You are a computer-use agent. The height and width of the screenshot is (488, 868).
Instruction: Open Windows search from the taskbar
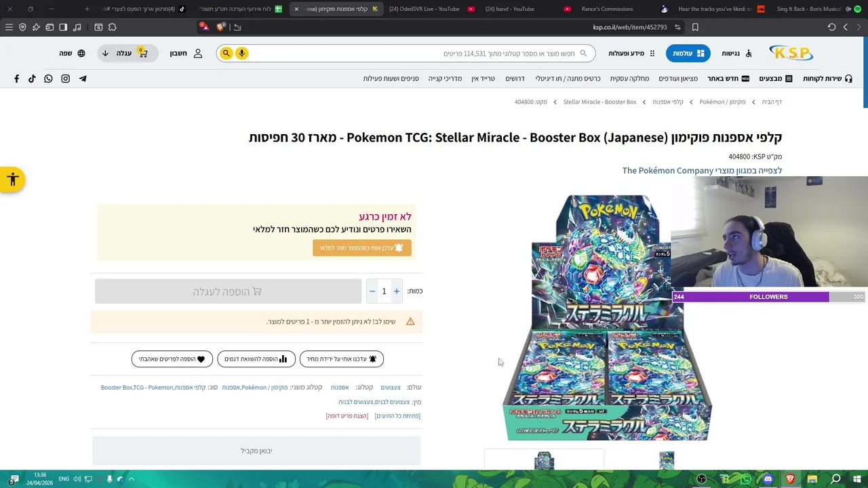(835, 479)
